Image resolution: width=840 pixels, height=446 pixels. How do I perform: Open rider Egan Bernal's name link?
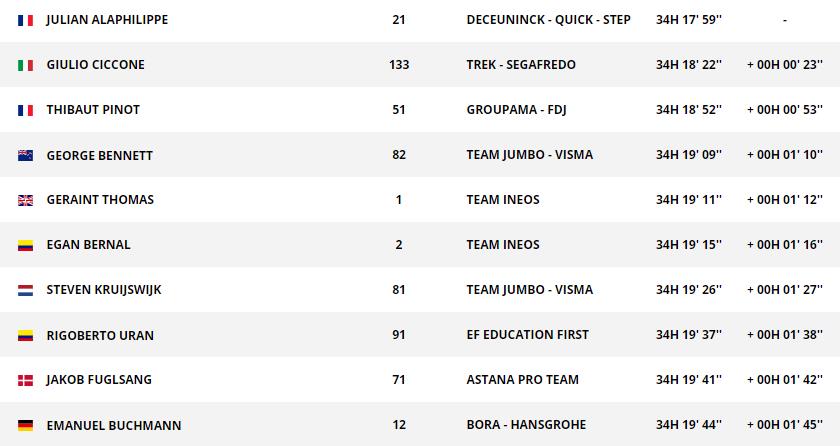[88, 245]
